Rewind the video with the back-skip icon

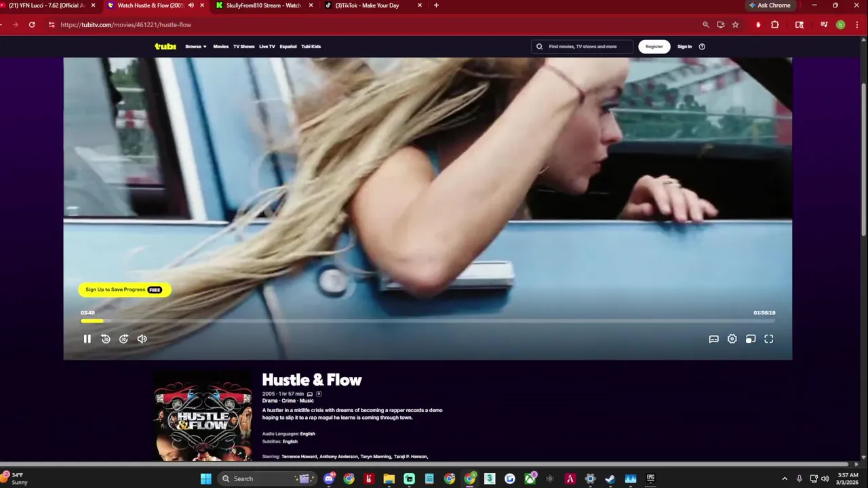point(106,339)
